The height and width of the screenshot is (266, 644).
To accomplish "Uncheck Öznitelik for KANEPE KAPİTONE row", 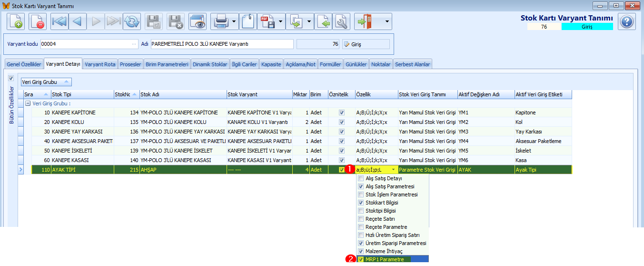I will [x=341, y=113].
